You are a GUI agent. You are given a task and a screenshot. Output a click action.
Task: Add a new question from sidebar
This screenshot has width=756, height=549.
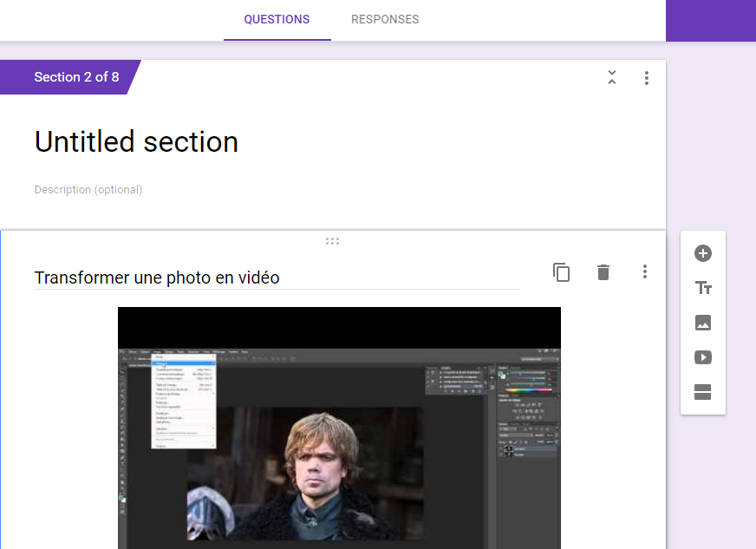click(703, 253)
